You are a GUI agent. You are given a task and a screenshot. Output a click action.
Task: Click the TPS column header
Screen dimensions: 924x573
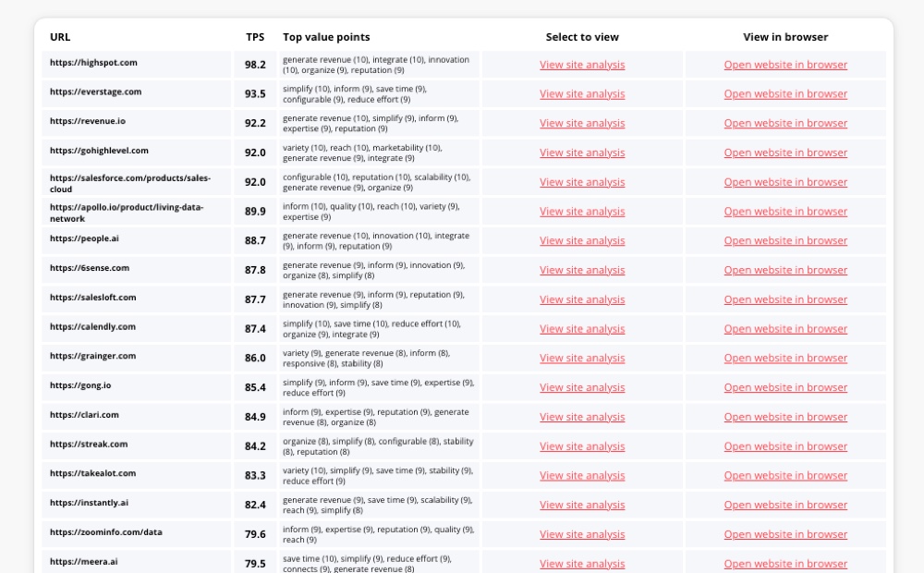[x=255, y=38]
